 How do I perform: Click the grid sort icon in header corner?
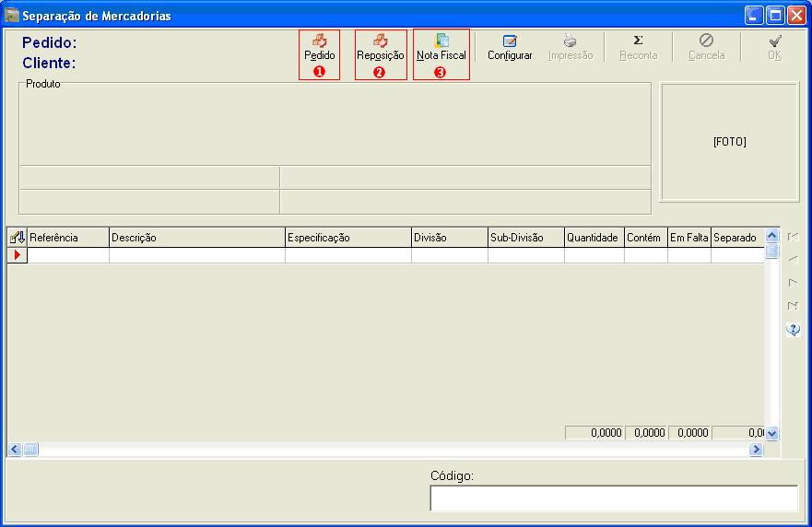pos(18,238)
